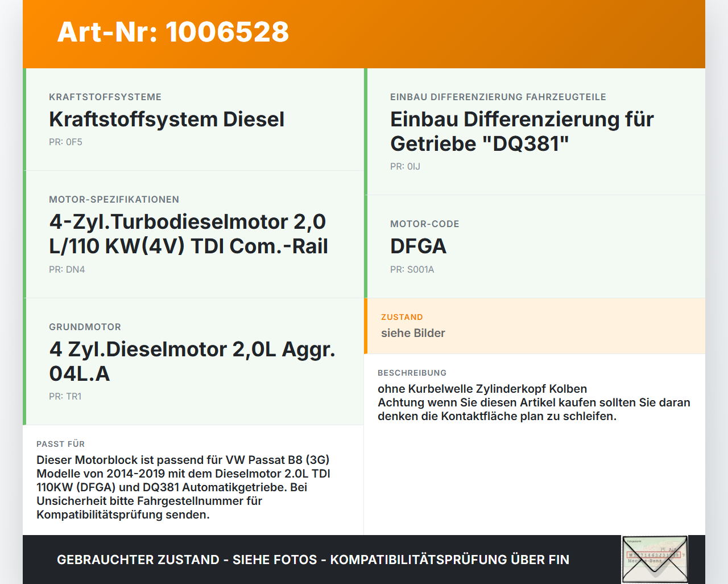Screen dimensions: 728x584
Task: Click the code 'PR: TR1'
Action: (x=65, y=396)
